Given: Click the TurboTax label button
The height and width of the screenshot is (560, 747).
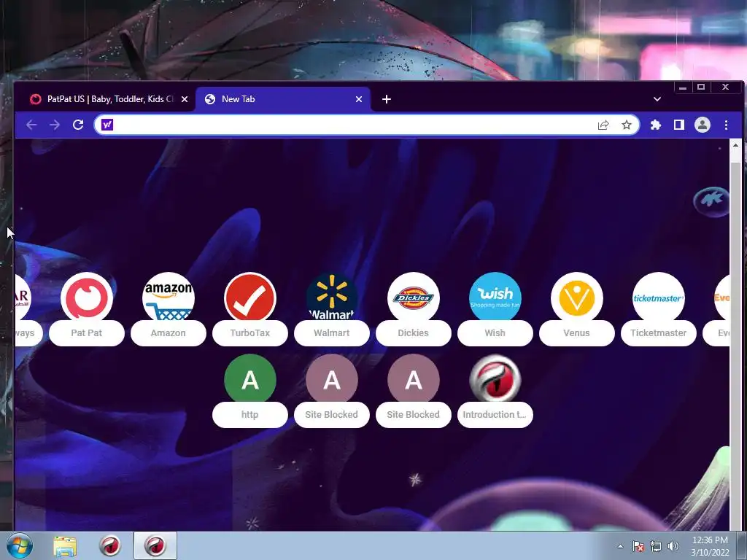Looking at the screenshot, I should 250,332.
